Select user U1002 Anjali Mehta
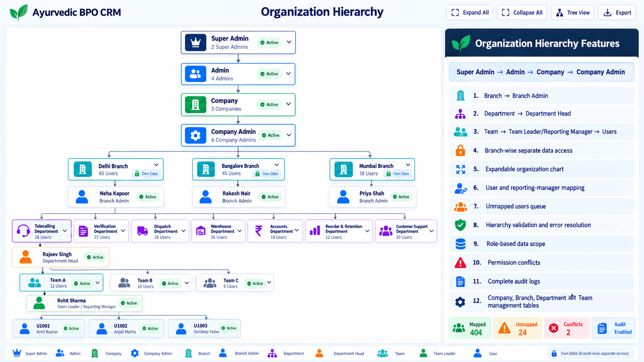 pos(126,329)
